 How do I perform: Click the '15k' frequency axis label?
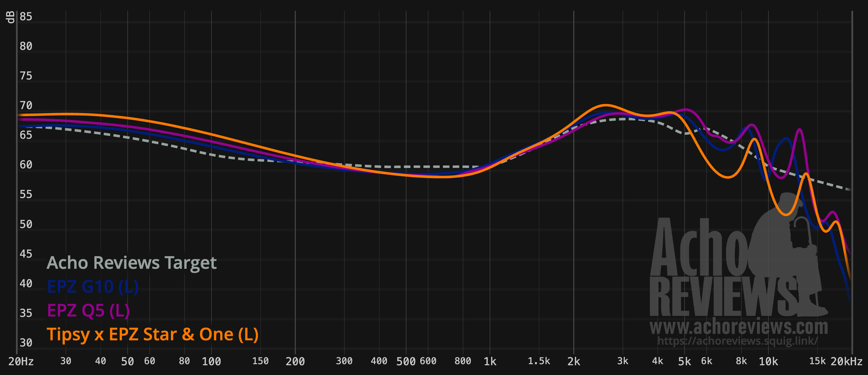click(x=817, y=361)
